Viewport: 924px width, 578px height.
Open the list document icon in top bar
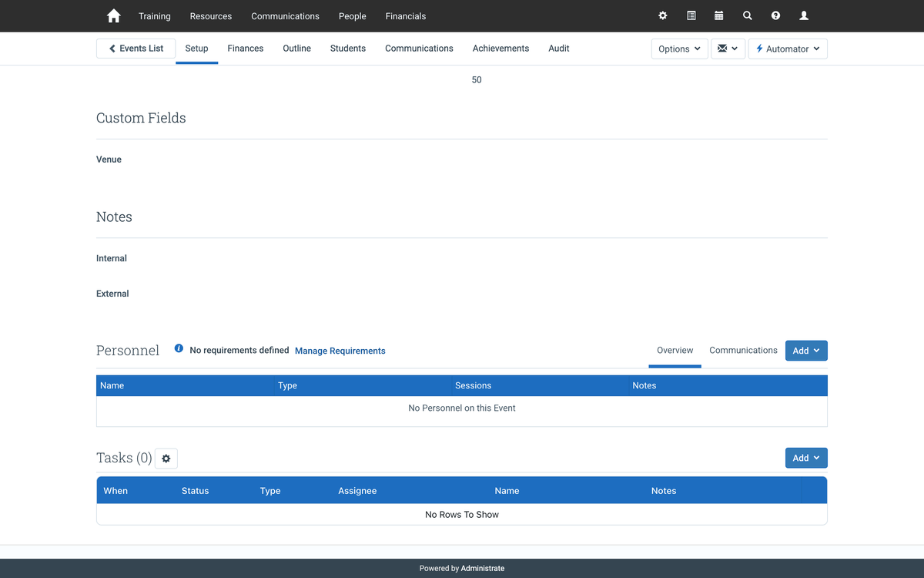(691, 15)
